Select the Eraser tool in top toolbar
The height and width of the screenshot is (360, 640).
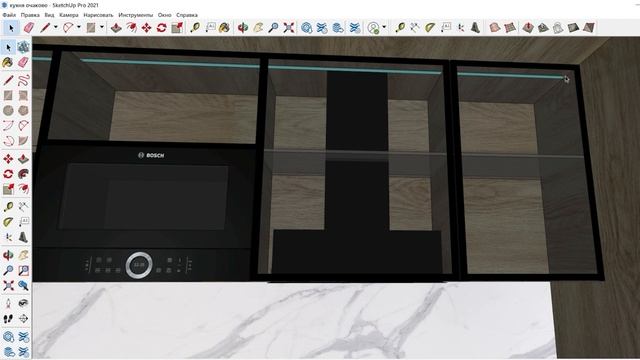point(29,28)
